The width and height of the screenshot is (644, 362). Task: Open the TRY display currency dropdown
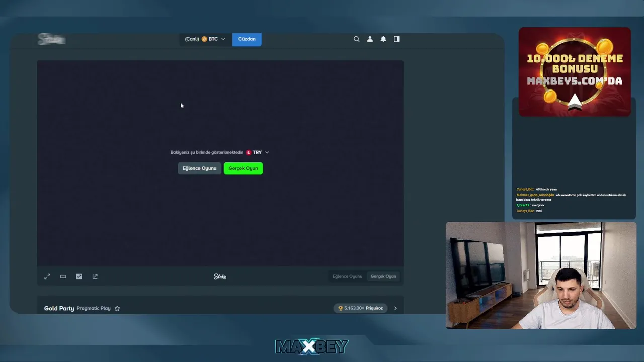coord(258,152)
